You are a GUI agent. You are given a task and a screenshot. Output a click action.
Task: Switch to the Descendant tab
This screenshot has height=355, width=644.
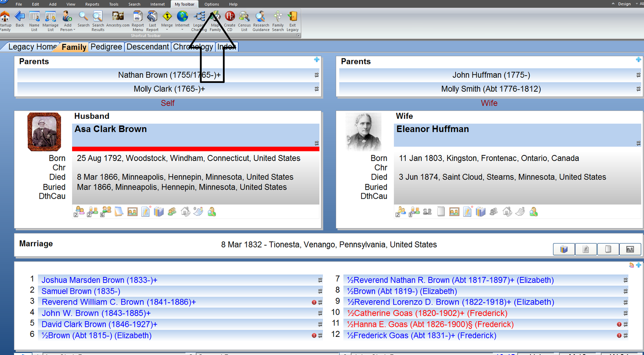(148, 47)
